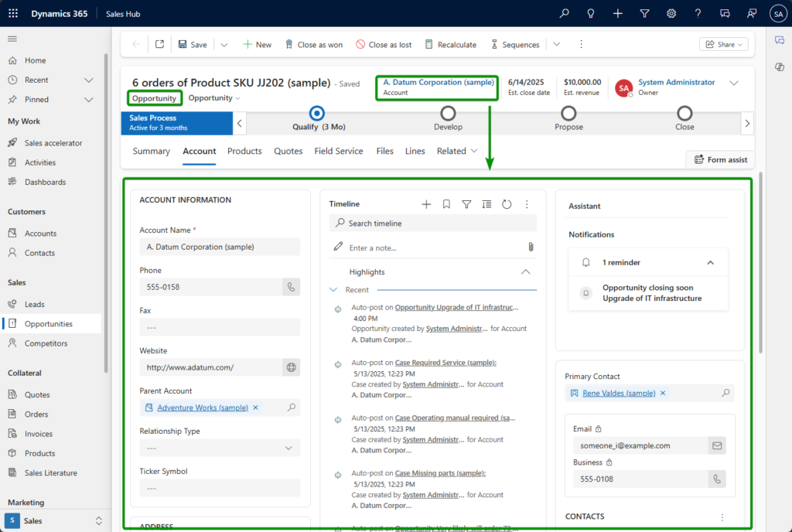Refresh the timeline with circular arrow
Viewport: 792px width, 532px height.
507,204
